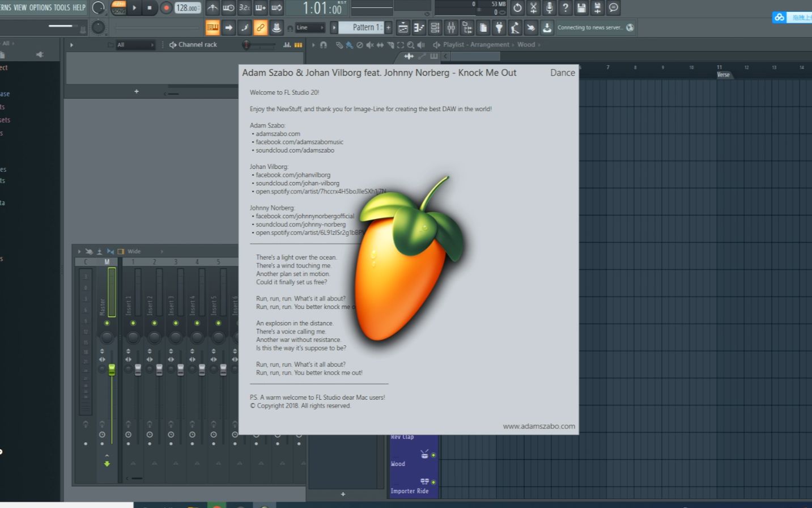Toggle the overdub recording icon
This screenshot has width=812, height=508.
(x=261, y=8)
